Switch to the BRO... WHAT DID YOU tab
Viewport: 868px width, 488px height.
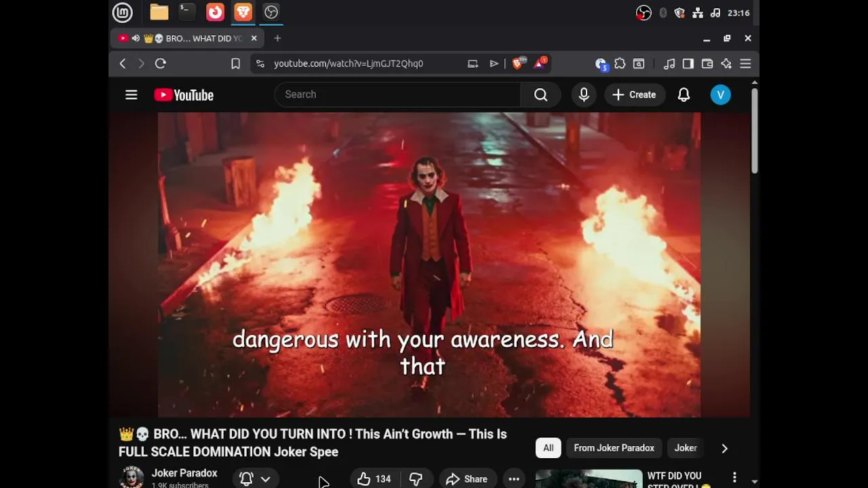188,39
